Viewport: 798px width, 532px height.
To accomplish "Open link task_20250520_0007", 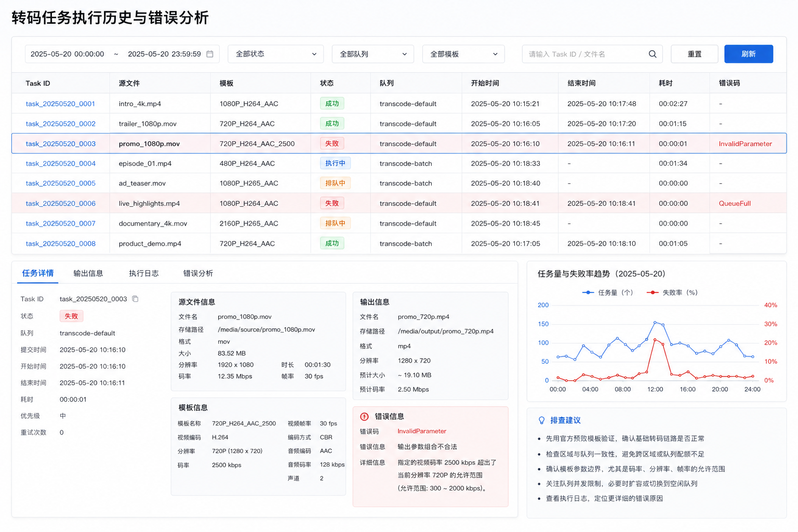I will tap(61, 223).
